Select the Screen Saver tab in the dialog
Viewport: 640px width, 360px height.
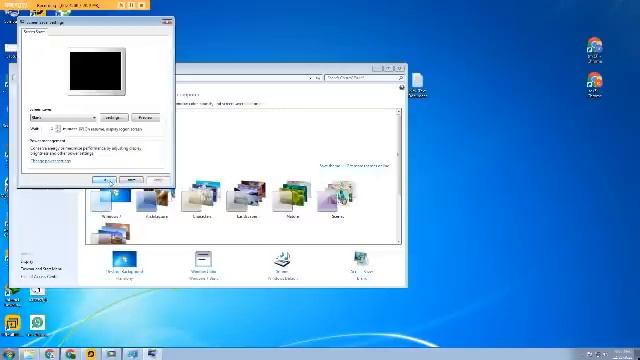click(x=35, y=32)
